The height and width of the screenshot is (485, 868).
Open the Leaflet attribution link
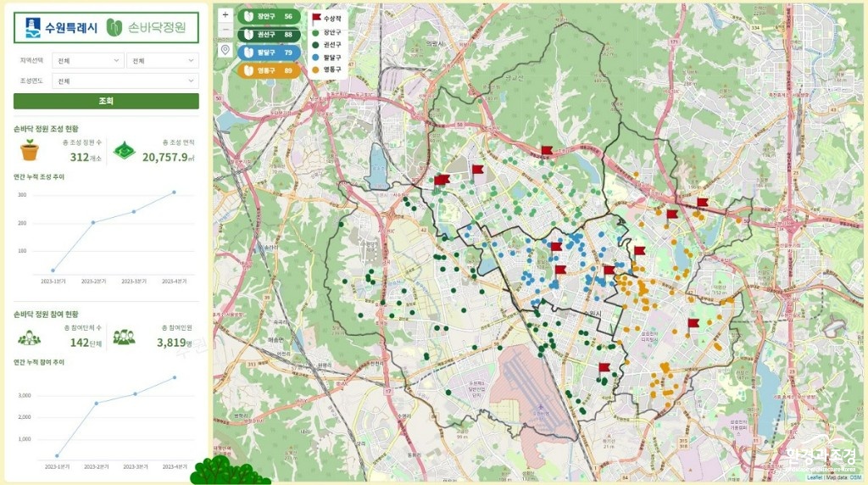(x=815, y=477)
